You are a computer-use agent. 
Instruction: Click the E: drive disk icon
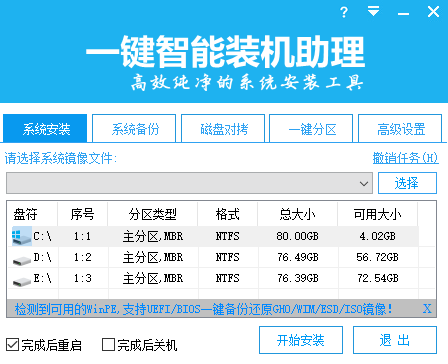(x=22, y=281)
